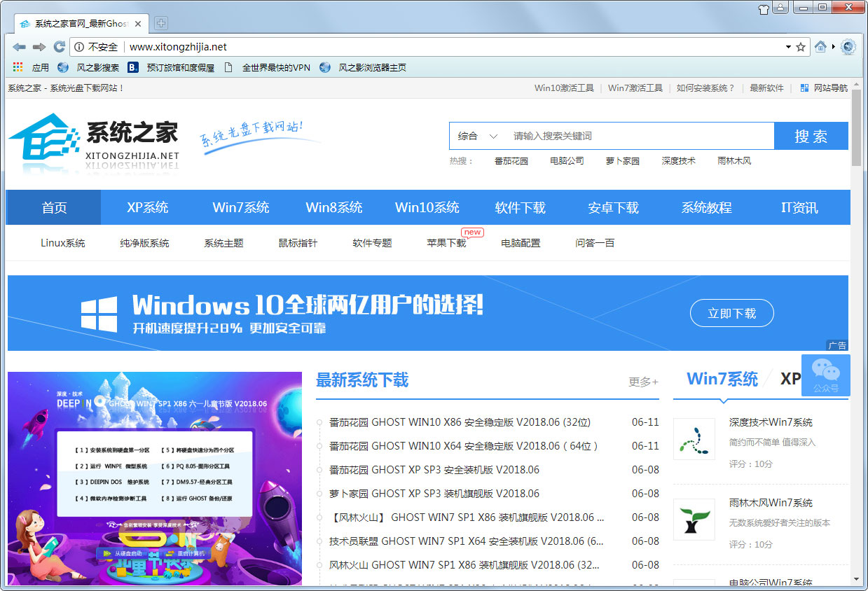
Task: Click the 电脑配置 sub-navigation link
Action: point(521,243)
